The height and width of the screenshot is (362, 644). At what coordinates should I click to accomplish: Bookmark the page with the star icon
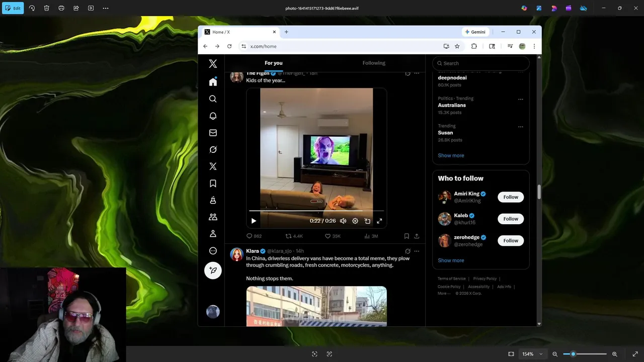point(457,46)
